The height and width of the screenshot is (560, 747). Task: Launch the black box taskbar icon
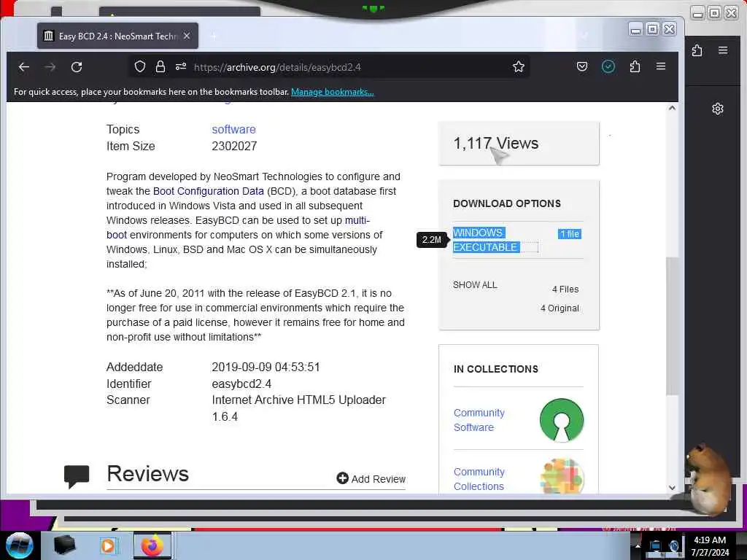pos(64,545)
